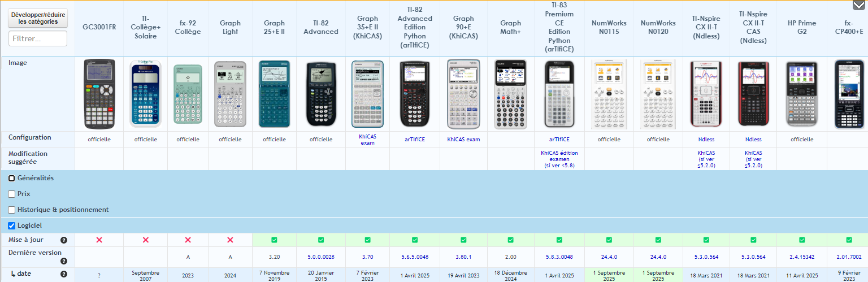Screen dimensions: 868x282
Task: Click red cross for Graph Light update
Action: pos(230,240)
